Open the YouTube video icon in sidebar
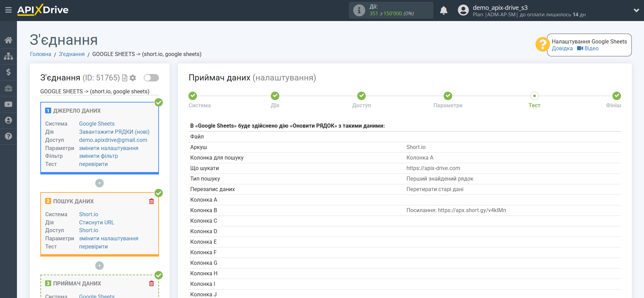 [x=8, y=104]
